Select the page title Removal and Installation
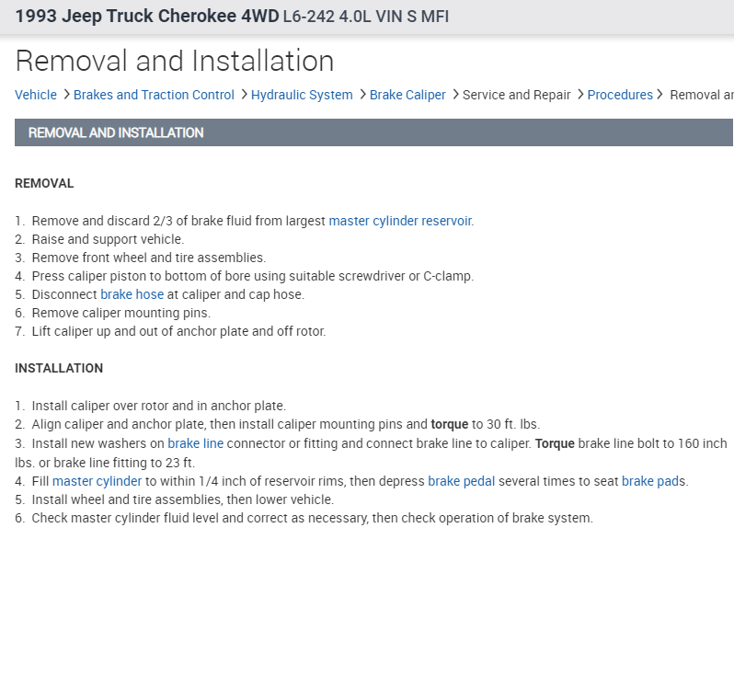This screenshot has width=734, height=700. (x=175, y=61)
